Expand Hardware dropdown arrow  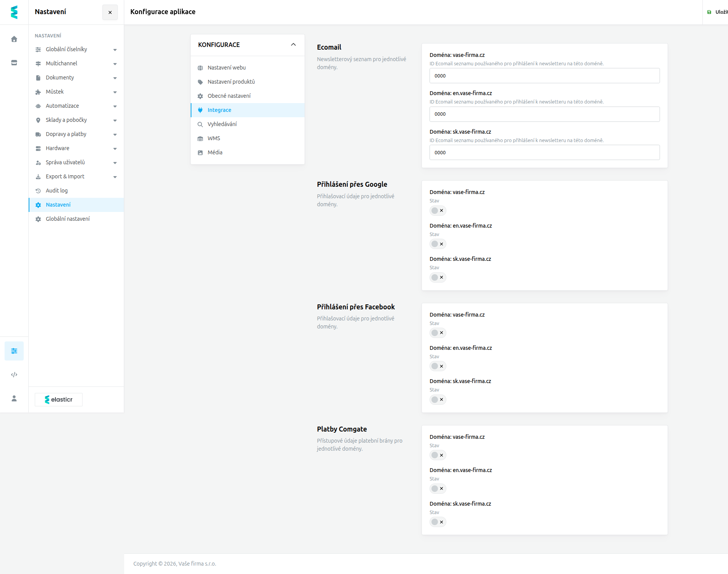[115, 149]
